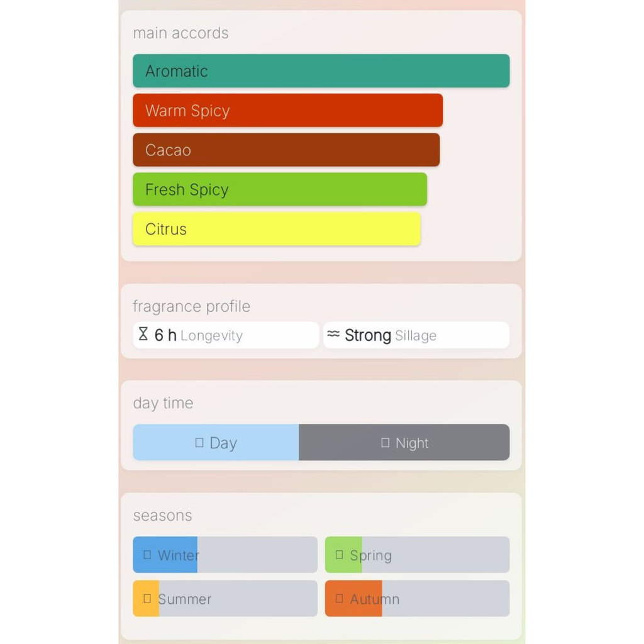
Task: Choose the Cacao accord bar
Action: coord(286,150)
